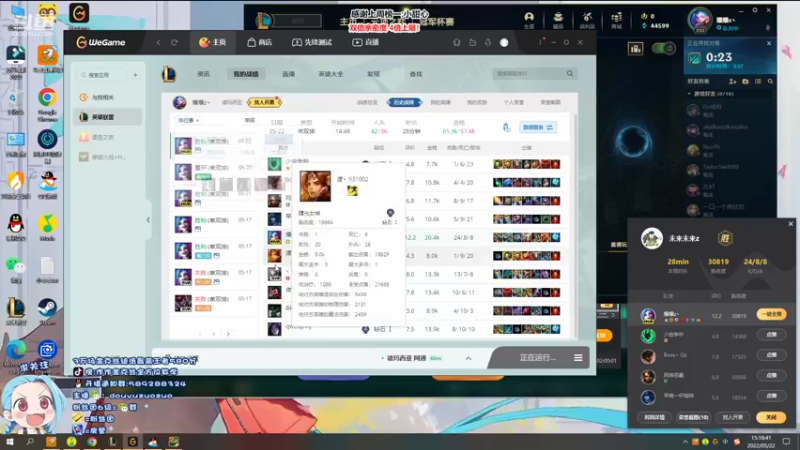Click the podium ranking icon in LoL client

635,49
